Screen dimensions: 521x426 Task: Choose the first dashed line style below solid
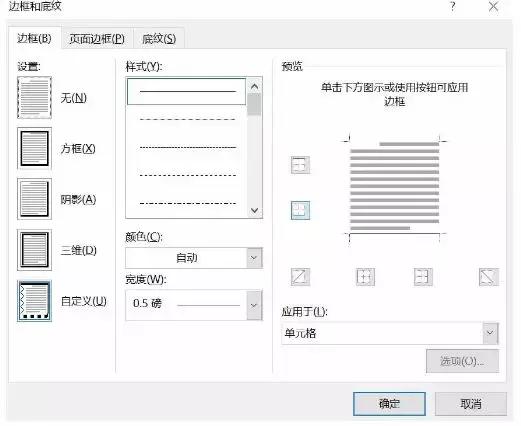187,119
